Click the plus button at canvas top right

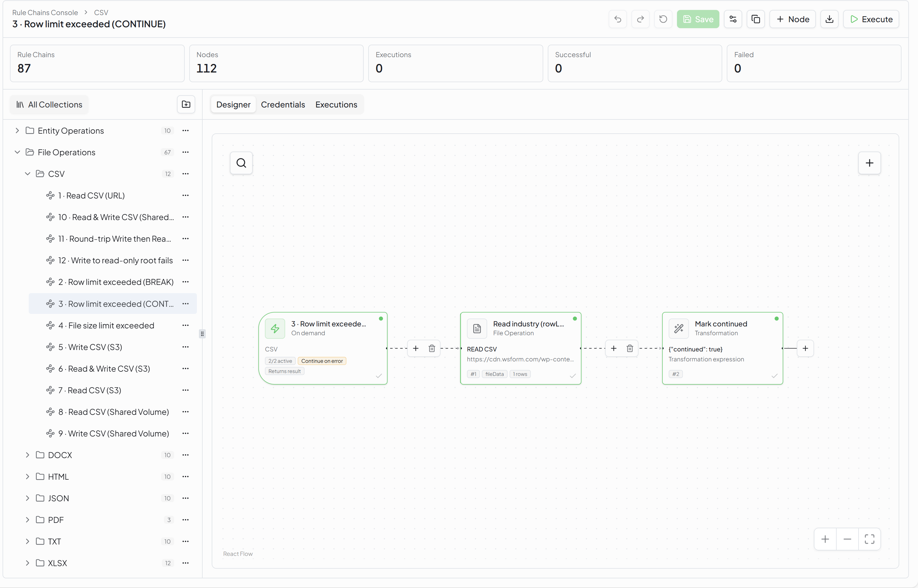[870, 163]
